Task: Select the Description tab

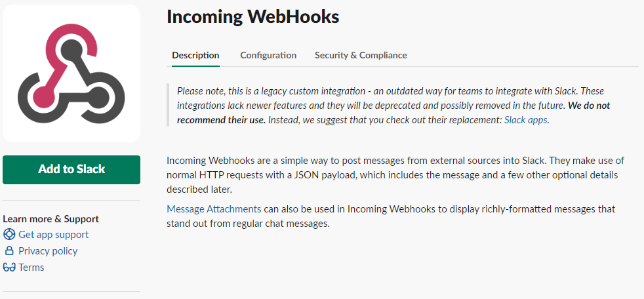Action: click(x=195, y=55)
